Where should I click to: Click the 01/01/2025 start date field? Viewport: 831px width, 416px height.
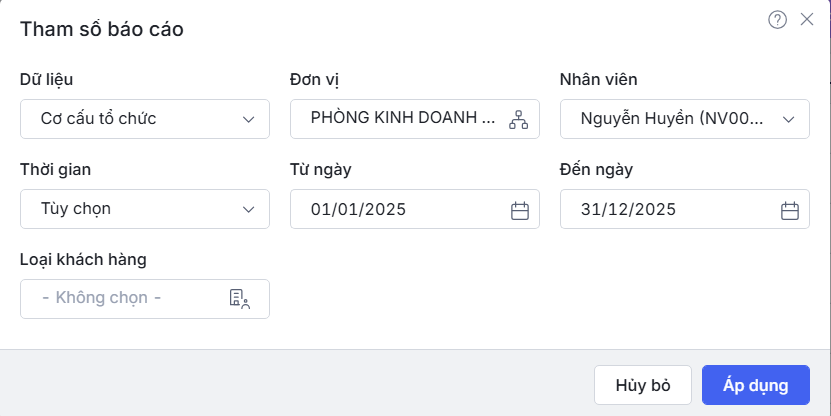pyautogui.click(x=358, y=210)
